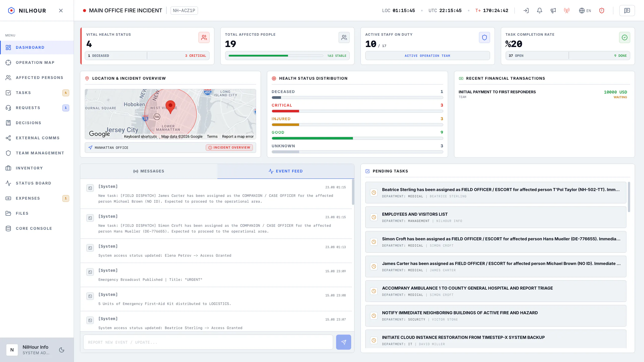Toggle dark mode moon icon
Image resolution: width=644 pixels, height=362 pixels.
click(x=62, y=350)
